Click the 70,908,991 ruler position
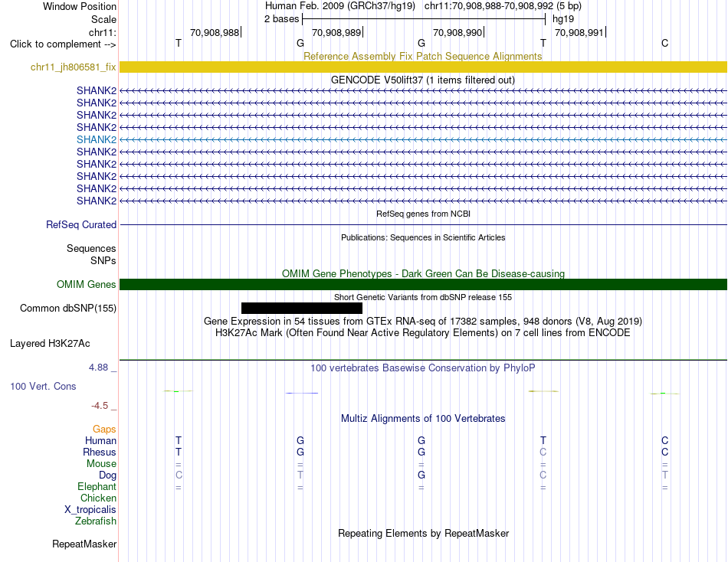The image size is (728, 562). 579,32
